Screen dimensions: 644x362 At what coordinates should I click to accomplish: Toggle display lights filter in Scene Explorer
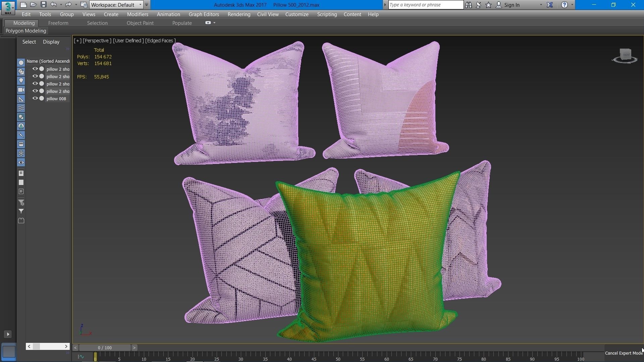[x=21, y=81]
